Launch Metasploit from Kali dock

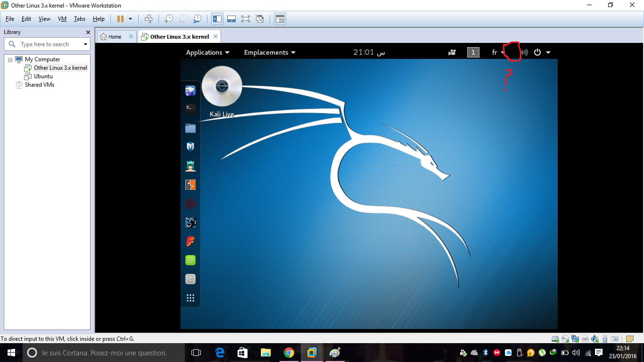point(190,147)
